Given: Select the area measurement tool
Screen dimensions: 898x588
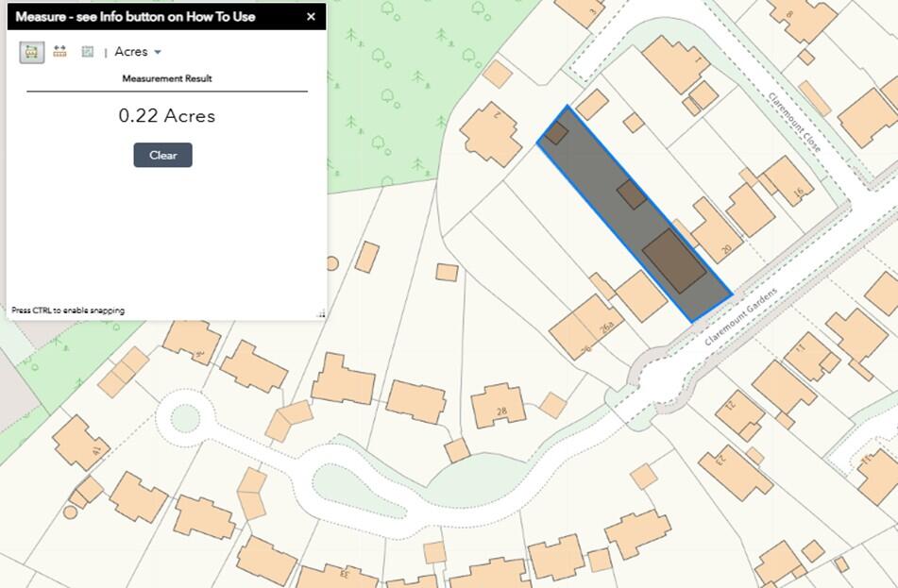Looking at the screenshot, I should [32, 52].
